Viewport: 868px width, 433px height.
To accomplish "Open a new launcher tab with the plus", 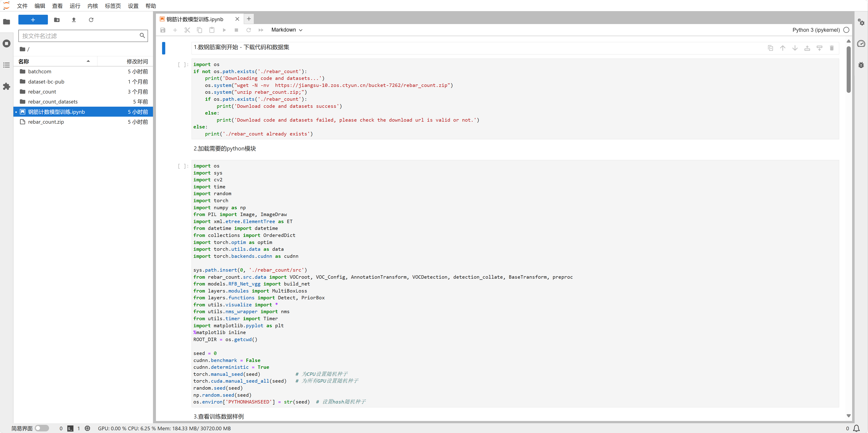I will click(x=249, y=19).
